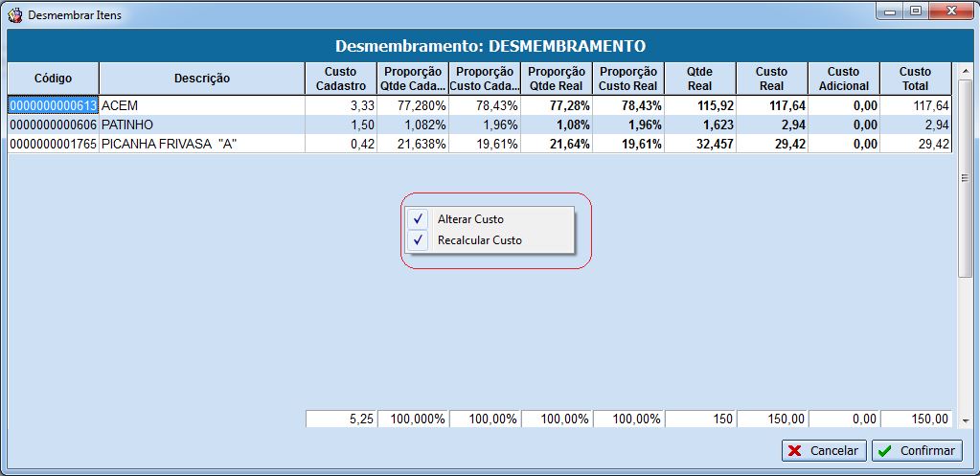Click the total Qtde Real field 150
The width and height of the screenshot is (980, 476).
pos(700,419)
